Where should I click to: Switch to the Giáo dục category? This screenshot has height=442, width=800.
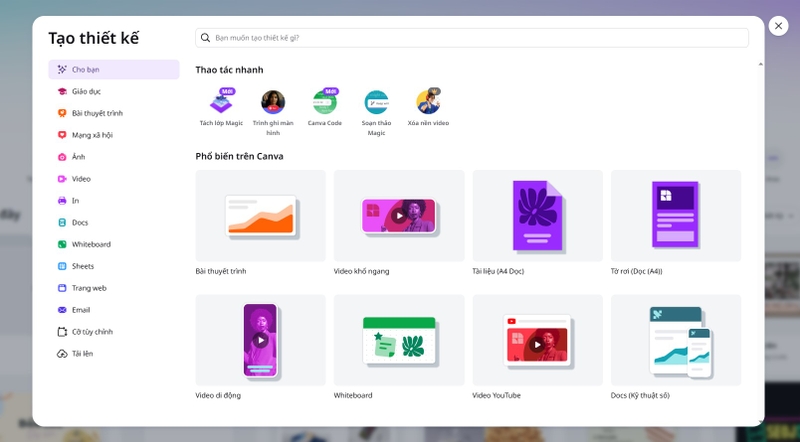(x=114, y=91)
